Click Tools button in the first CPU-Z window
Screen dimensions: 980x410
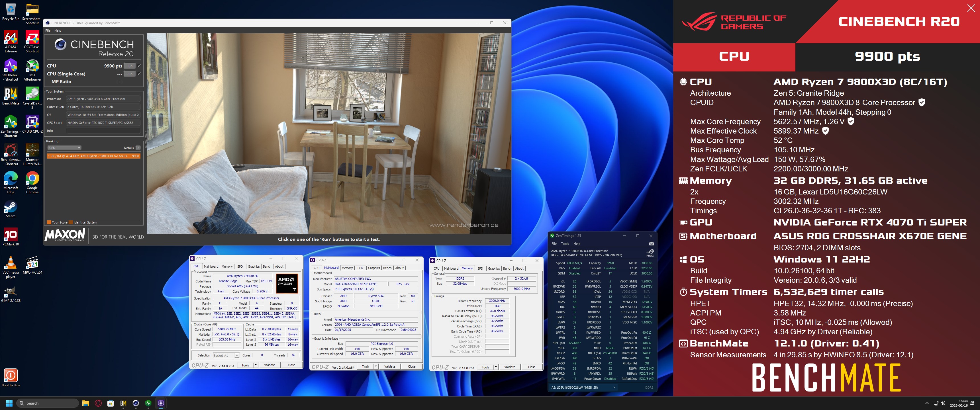pos(245,365)
